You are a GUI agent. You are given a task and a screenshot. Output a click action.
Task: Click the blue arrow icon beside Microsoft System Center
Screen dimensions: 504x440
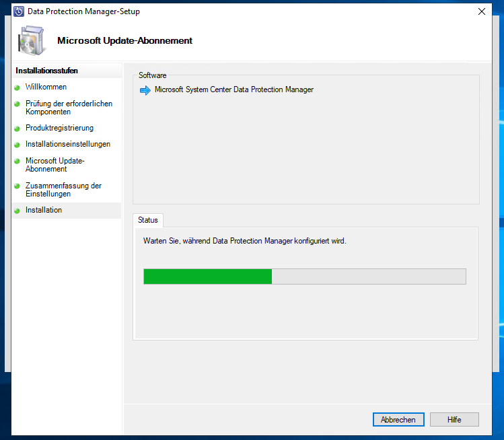[x=145, y=90]
